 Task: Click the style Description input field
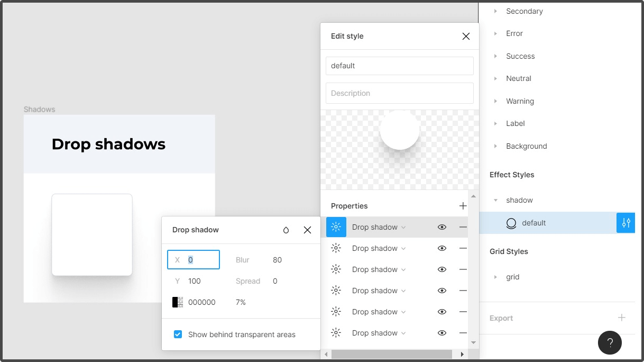(400, 93)
